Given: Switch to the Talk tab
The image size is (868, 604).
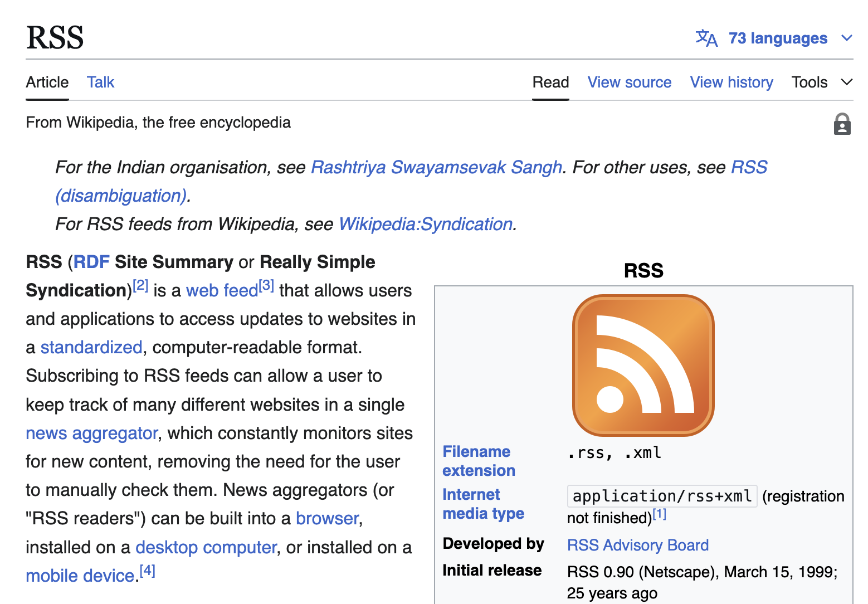Looking at the screenshot, I should 100,82.
